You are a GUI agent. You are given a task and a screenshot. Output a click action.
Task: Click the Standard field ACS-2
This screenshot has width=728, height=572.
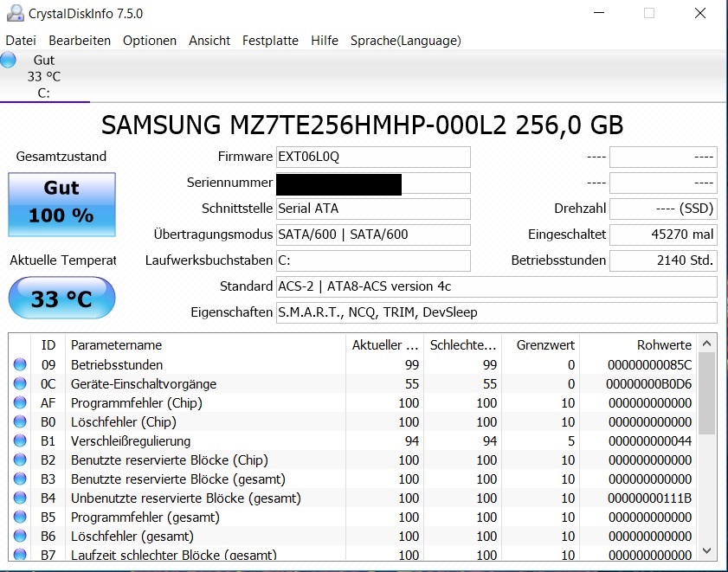[497, 287]
